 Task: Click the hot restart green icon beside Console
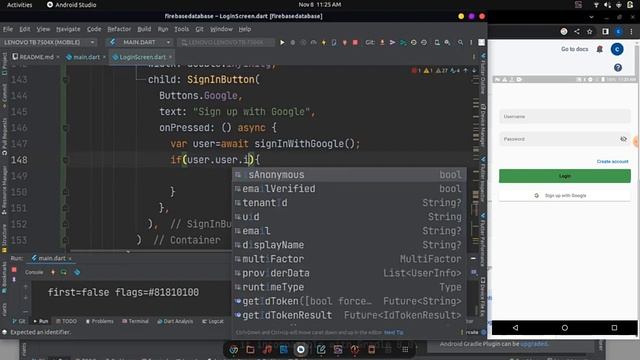(64, 272)
